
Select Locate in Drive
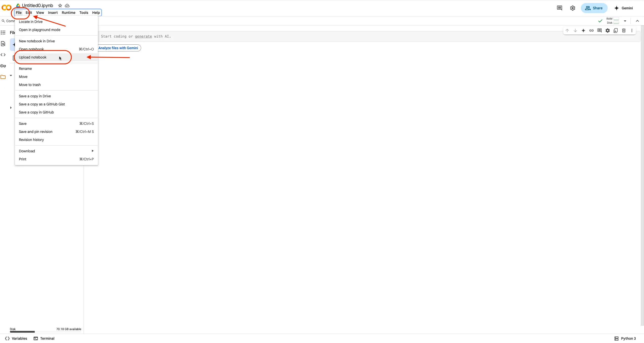[56, 22]
